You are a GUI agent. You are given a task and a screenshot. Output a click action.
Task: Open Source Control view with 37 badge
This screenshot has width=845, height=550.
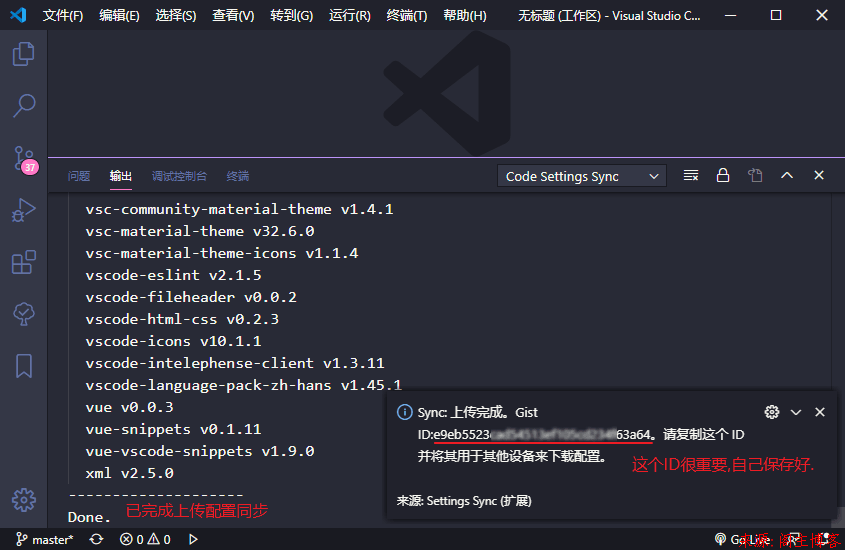(24, 159)
